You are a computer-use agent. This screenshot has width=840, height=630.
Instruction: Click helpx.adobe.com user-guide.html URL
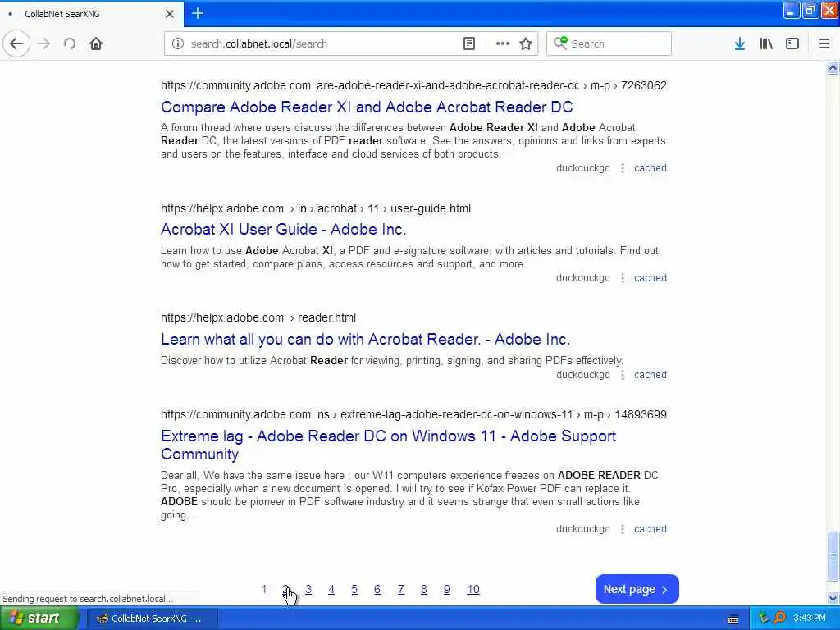pyautogui.click(x=316, y=208)
